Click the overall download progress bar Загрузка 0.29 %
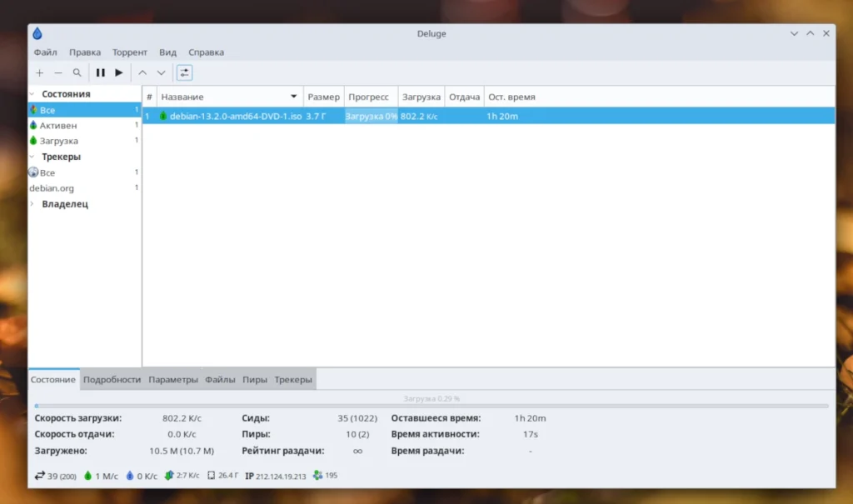853x504 pixels. coord(431,406)
